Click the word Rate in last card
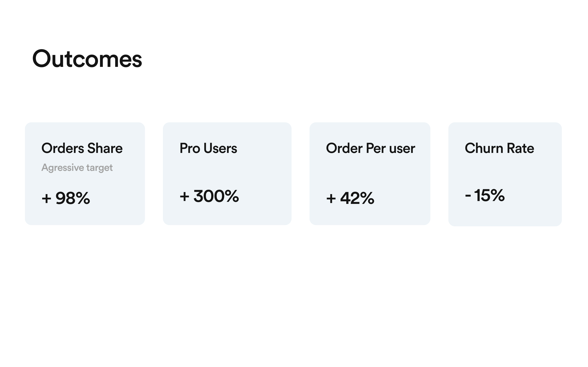 click(x=520, y=148)
